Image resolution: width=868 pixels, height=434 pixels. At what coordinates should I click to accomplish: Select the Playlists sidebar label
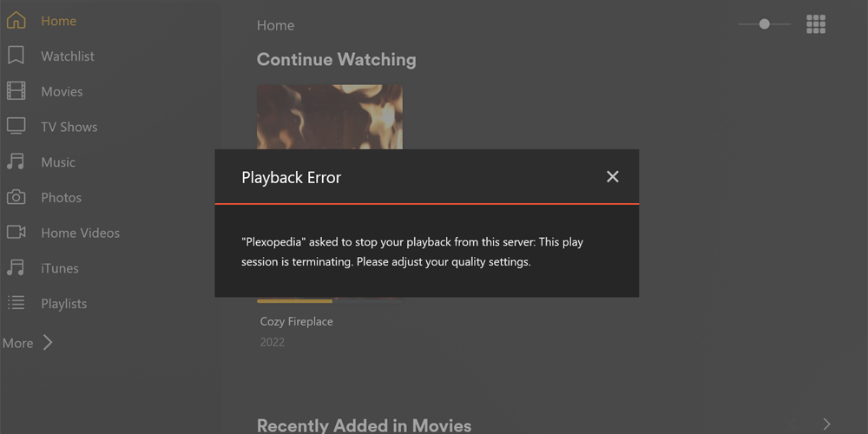63,303
